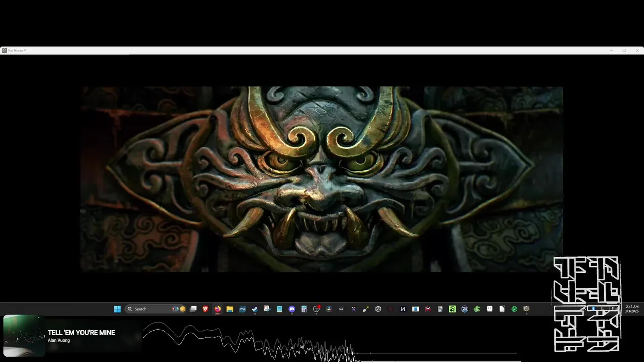Open File Explorer from the taskbar

click(x=230, y=309)
